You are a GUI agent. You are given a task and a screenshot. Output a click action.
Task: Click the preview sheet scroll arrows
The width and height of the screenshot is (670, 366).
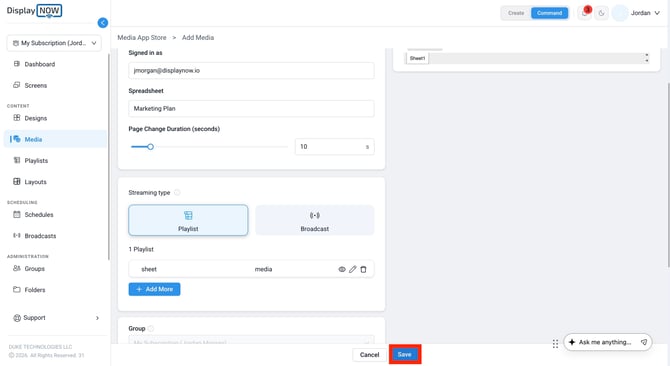click(x=646, y=58)
